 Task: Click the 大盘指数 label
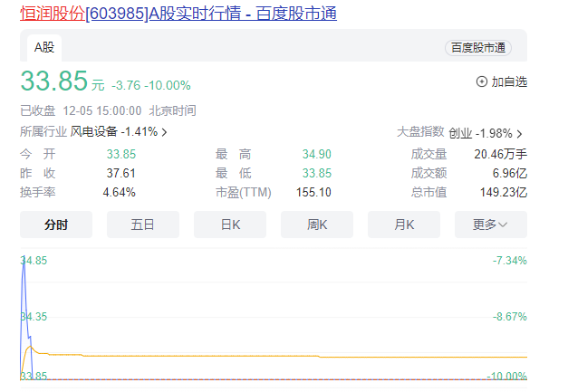(x=420, y=132)
